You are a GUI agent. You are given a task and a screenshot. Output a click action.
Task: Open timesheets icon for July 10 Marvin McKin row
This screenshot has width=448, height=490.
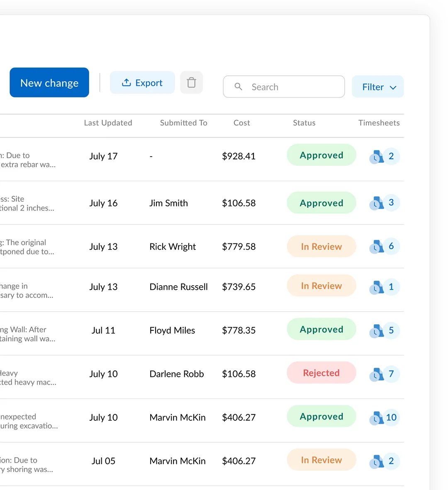(x=376, y=418)
